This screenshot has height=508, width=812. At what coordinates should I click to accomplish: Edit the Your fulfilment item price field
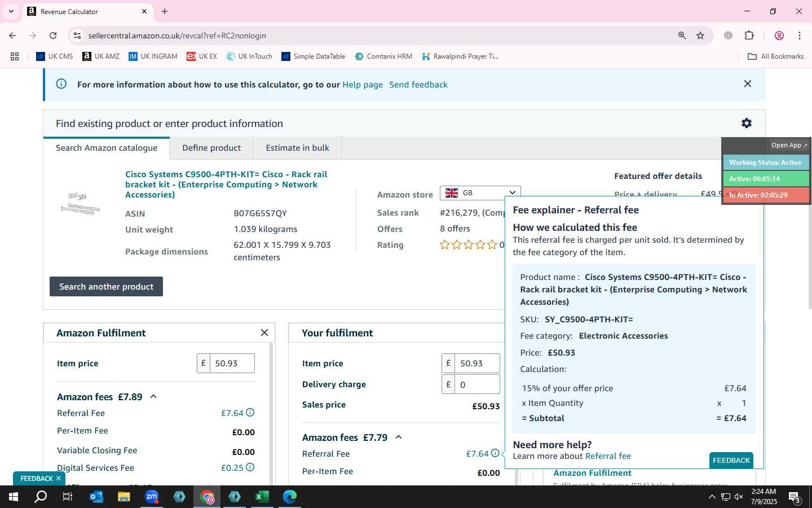pyautogui.click(x=477, y=364)
